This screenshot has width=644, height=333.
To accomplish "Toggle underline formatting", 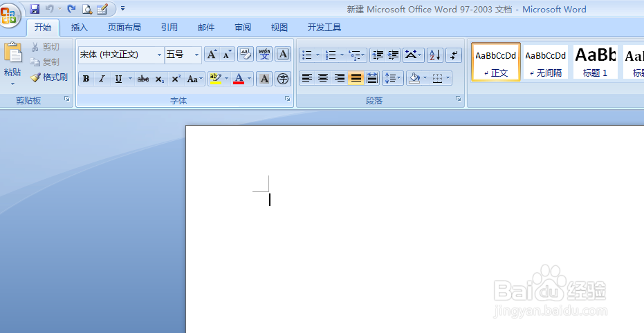I will [x=119, y=79].
